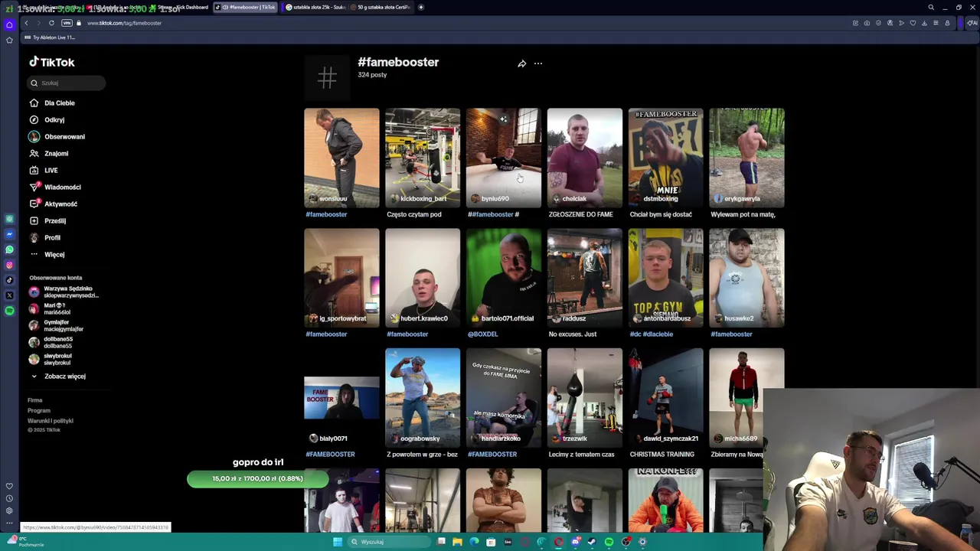This screenshot has width=980, height=551.
Task: Click the TikTok logo
Action: tap(52, 62)
